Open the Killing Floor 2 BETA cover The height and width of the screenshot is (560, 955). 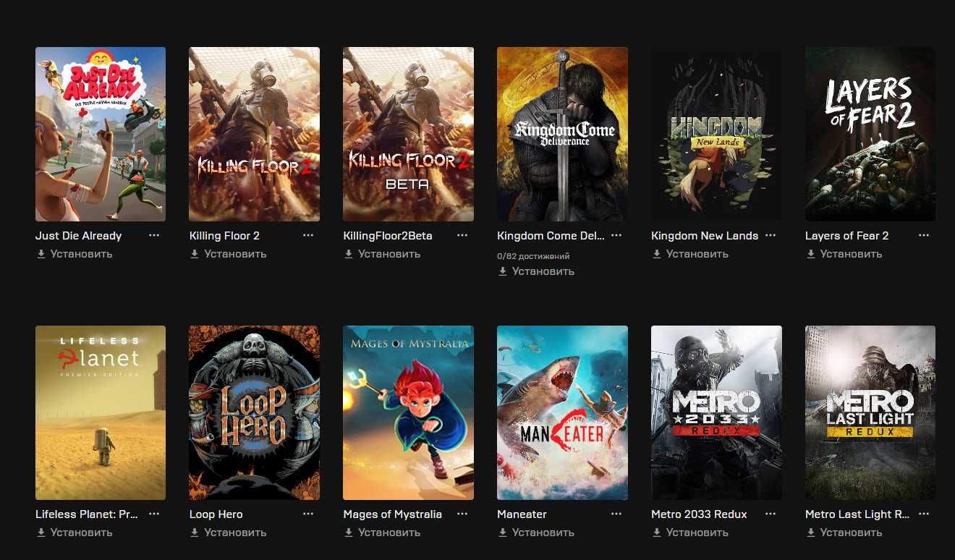[x=408, y=134]
